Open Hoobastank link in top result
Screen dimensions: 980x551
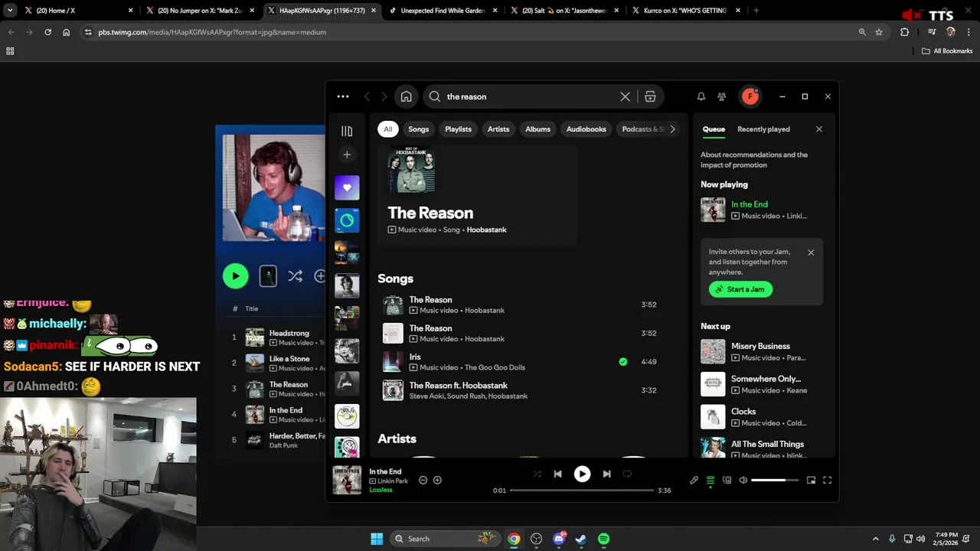point(486,230)
